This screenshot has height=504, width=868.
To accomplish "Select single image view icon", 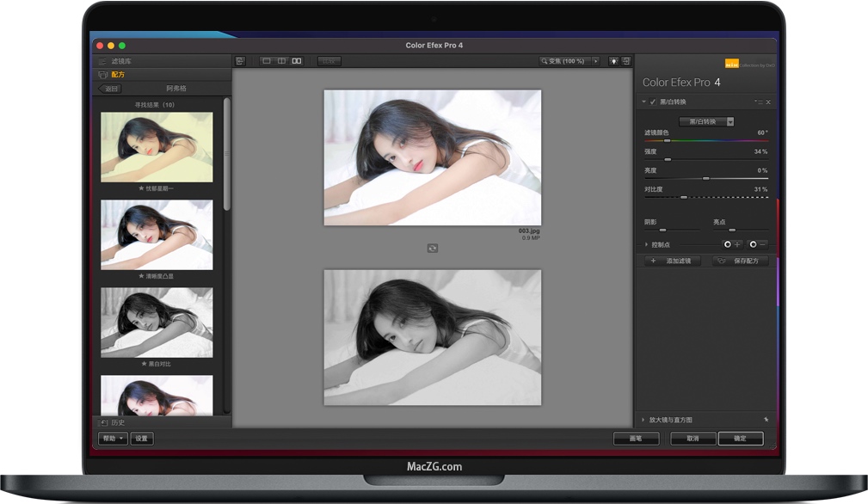I will (267, 61).
